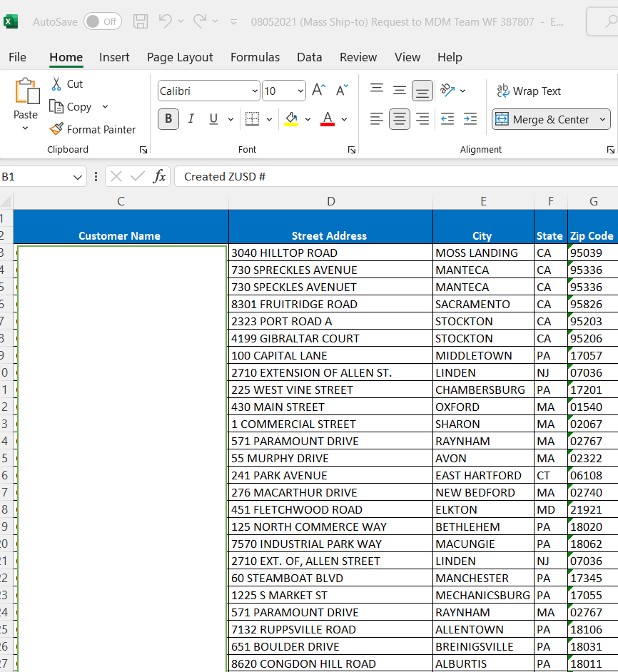618x672 pixels.
Task: Select cell containing MOSS LANDING
Action: click(482, 253)
